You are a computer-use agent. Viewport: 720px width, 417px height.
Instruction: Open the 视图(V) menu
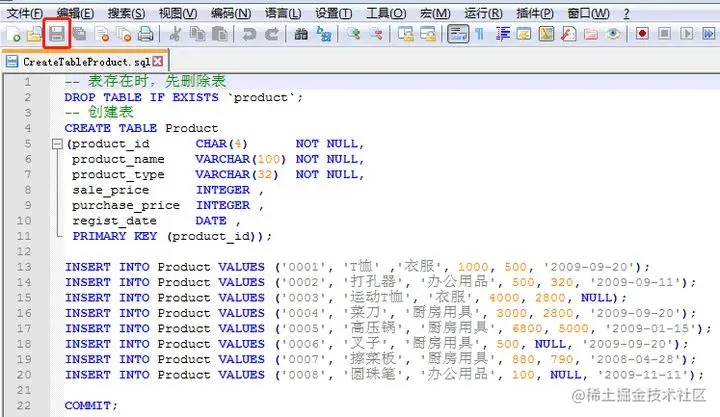click(x=178, y=13)
